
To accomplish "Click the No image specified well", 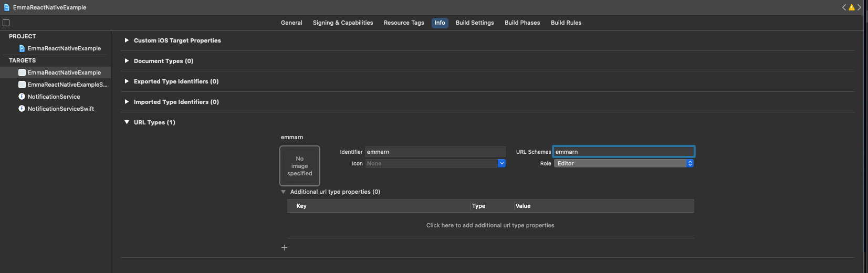I will (299, 166).
